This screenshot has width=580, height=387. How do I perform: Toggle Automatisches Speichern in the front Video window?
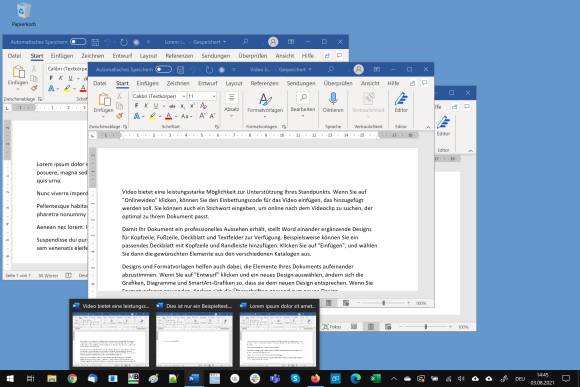coord(163,69)
